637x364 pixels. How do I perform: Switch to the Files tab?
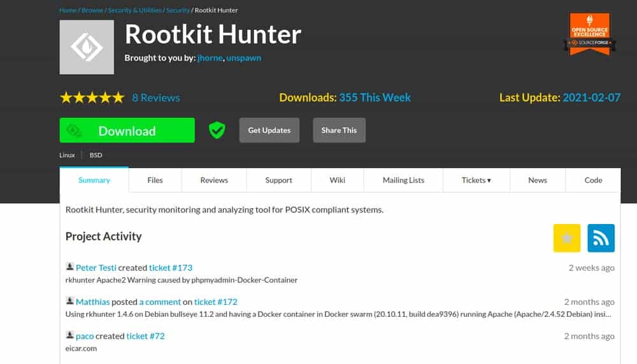pyautogui.click(x=155, y=180)
